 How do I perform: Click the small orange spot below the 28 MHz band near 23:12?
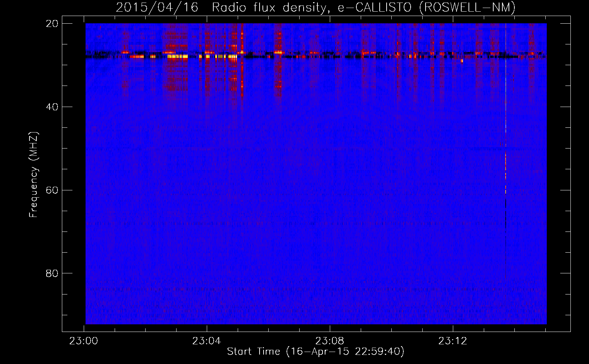point(462,61)
